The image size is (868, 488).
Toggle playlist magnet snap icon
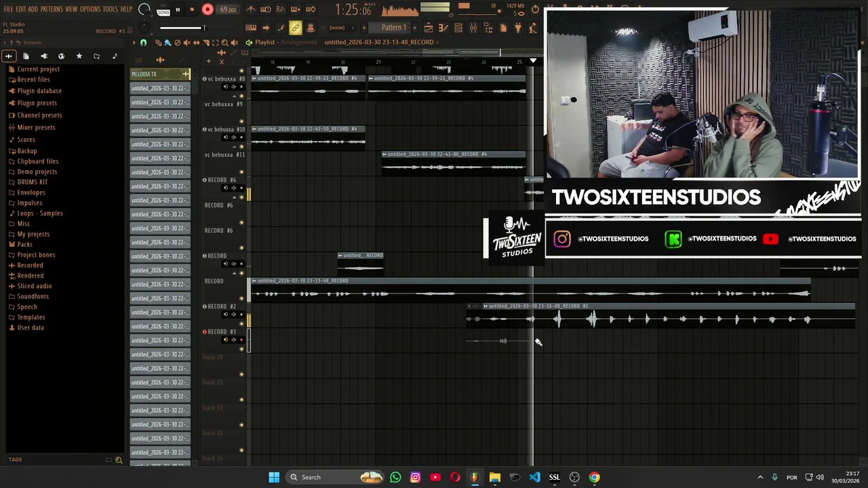tap(143, 42)
